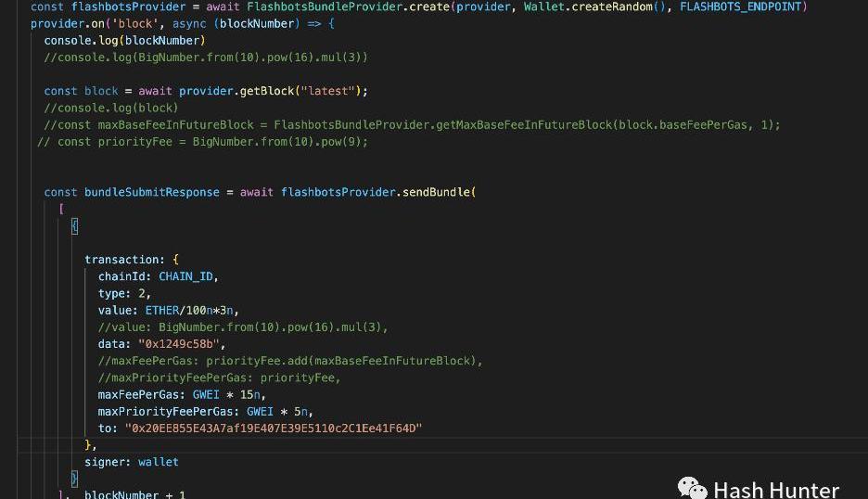Click the data string "0x1249c58b"
This screenshot has width=868, height=499.
pyautogui.click(x=178, y=344)
